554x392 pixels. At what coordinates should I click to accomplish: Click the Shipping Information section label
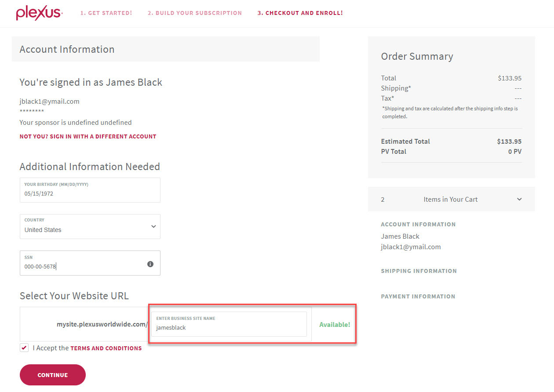(419, 271)
